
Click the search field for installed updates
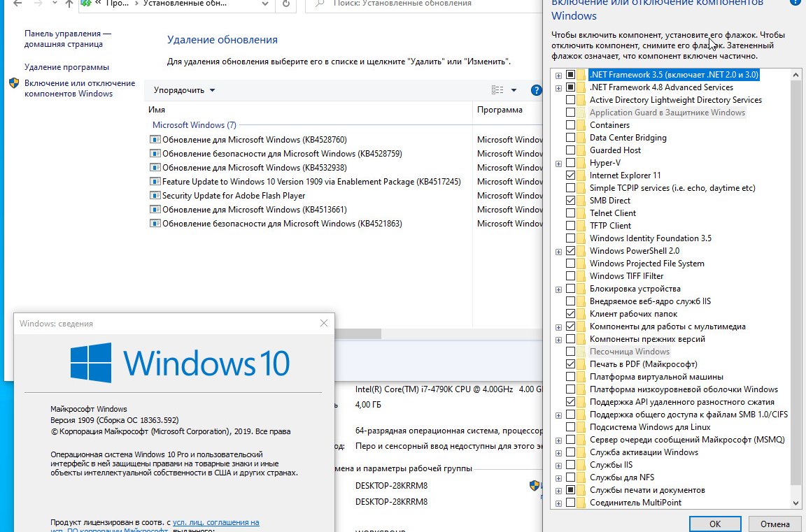click(x=423, y=5)
